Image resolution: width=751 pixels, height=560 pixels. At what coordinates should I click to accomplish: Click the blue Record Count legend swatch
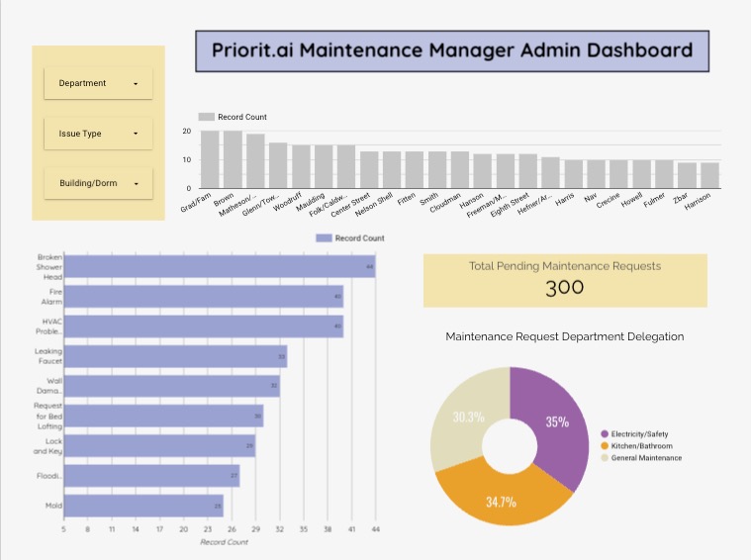(324, 238)
